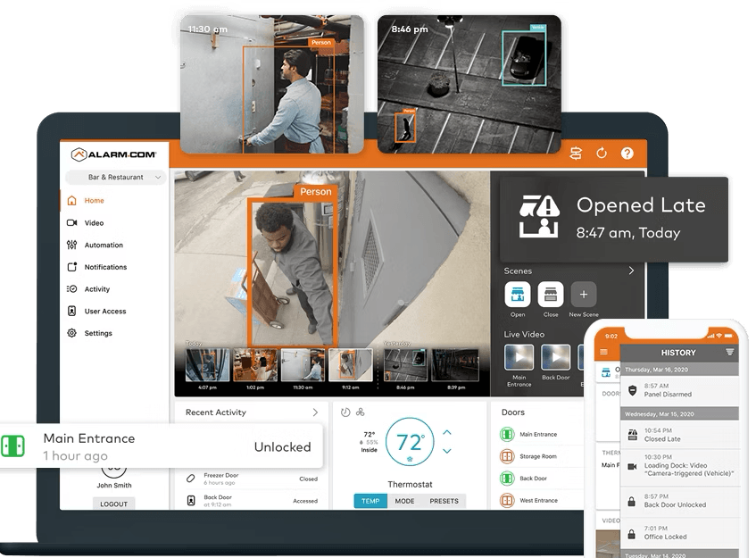Open the floating 8:46 pm parking lot clip
The height and width of the screenshot is (558, 756).
[x=469, y=85]
